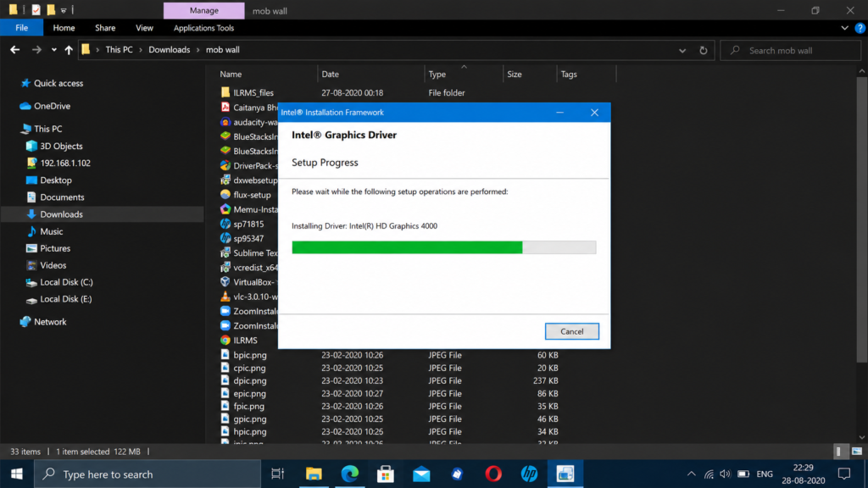Cancel the Intel Graphics Driver setup
Viewport: 868px width, 488px height.
click(572, 331)
